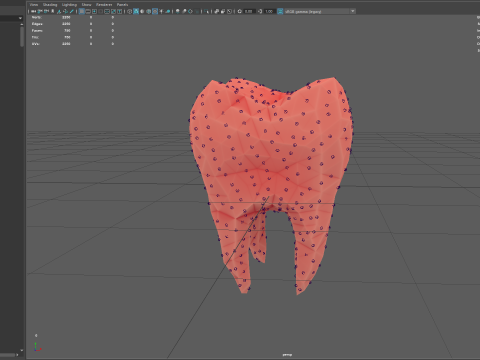This screenshot has height=360, width=480.
Task: Toggle the viewport Grid display
Action: [x=82, y=11]
